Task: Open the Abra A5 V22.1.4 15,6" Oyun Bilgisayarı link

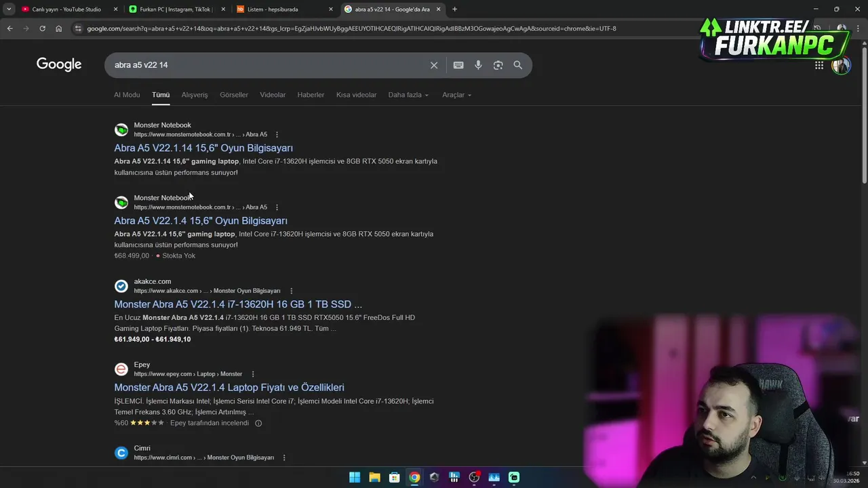Action: click(201, 220)
